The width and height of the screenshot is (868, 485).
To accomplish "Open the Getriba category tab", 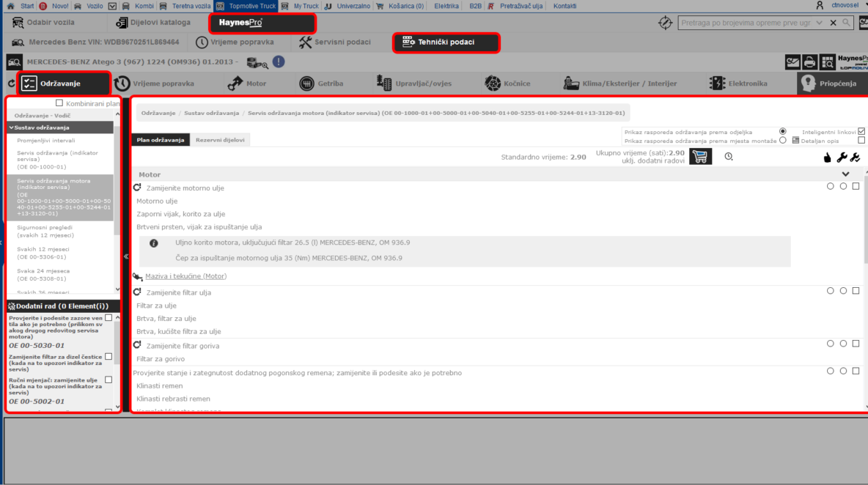I will point(321,84).
